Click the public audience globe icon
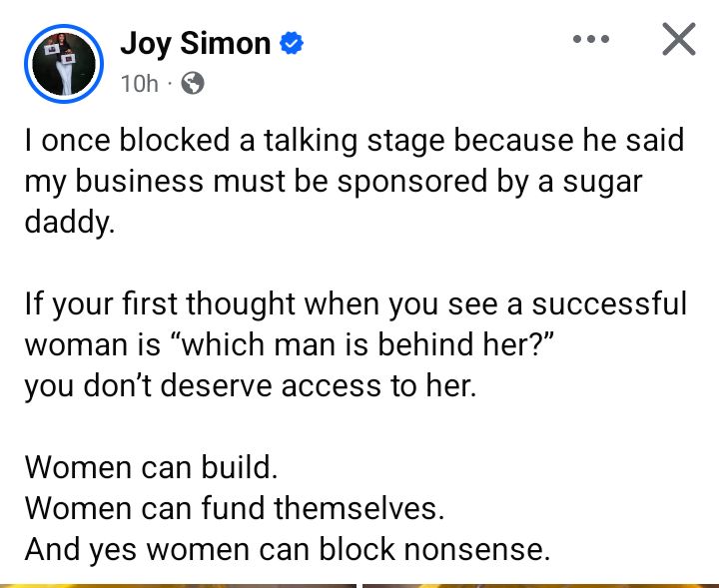This screenshot has width=719, height=588. click(194, 84)
